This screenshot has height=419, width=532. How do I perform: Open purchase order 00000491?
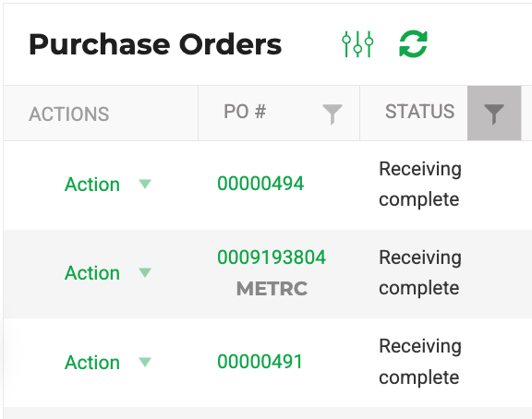[260, 362]
